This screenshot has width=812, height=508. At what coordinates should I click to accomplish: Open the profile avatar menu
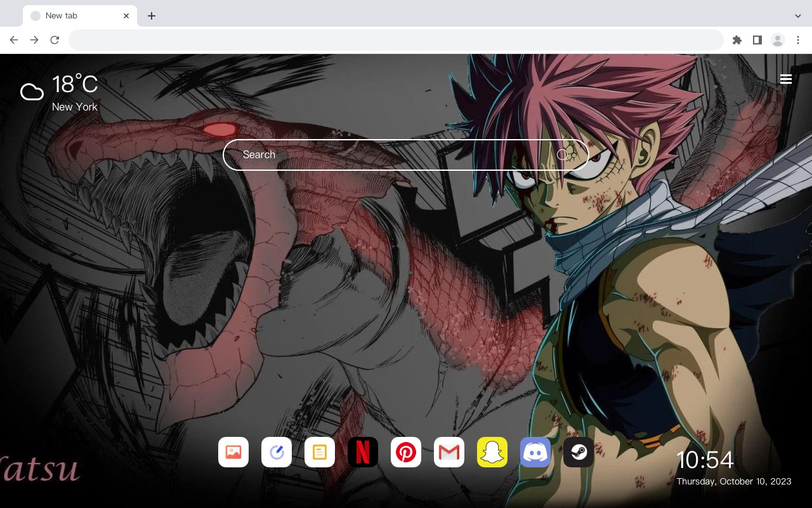778,40
